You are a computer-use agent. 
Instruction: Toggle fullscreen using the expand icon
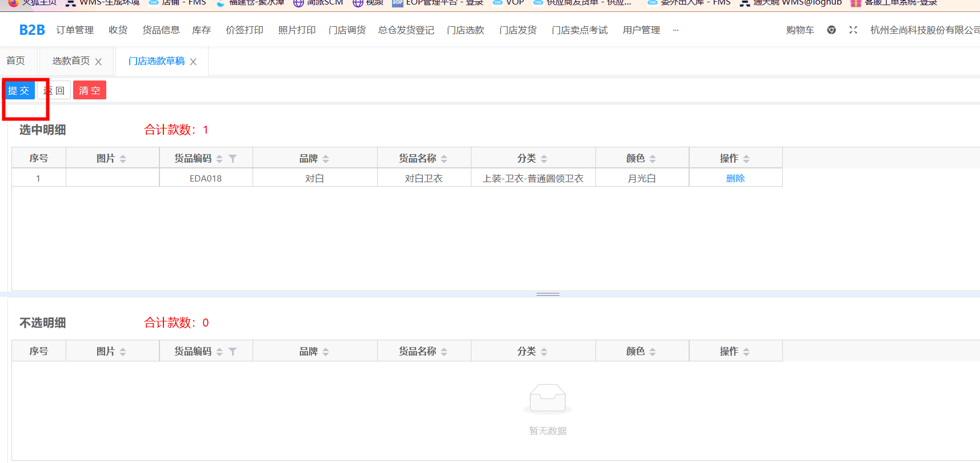853,30
